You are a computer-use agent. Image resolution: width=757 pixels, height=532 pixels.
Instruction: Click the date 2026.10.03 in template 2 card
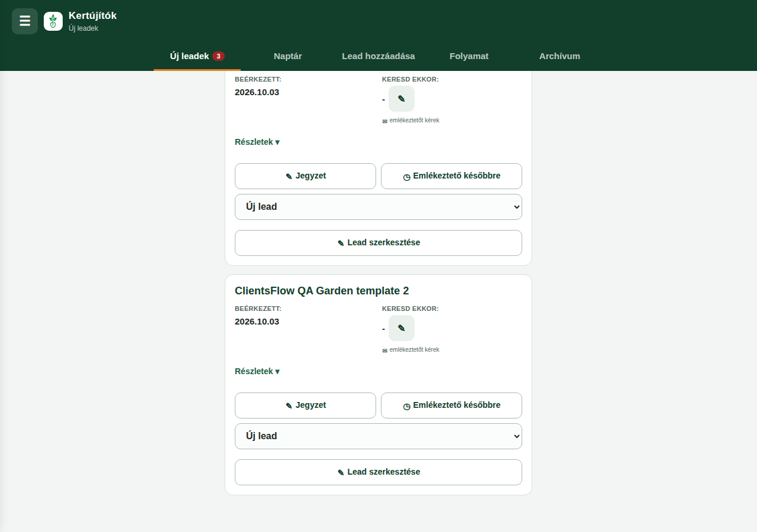point(257,322)
